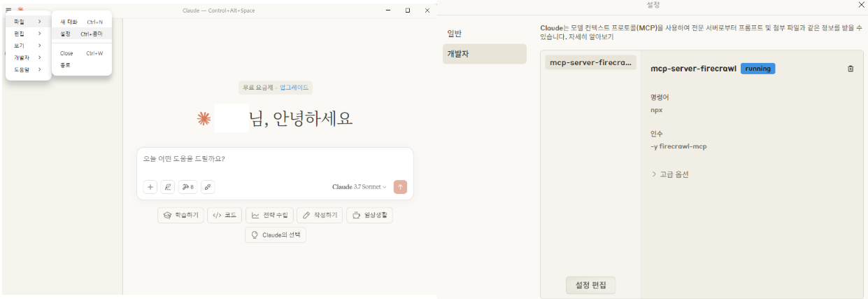Choose 새 대화 from the submenu
Screen dimensions: 868x299
point(81,22)
